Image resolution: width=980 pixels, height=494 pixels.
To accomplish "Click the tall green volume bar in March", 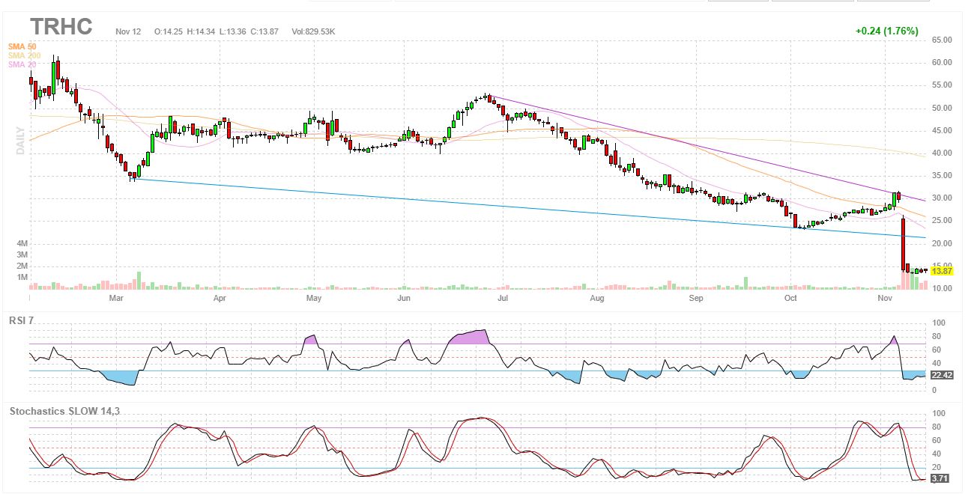I will point(139,281).
